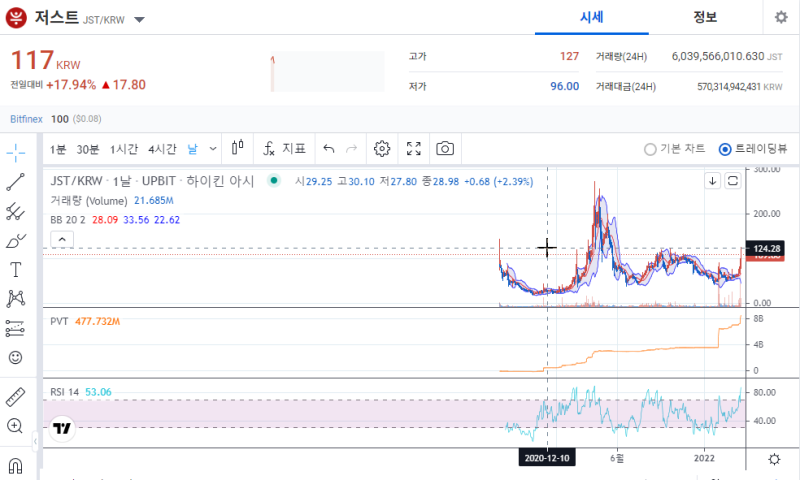Enter fullscreen chart mode
This screenshot has width=800, height=480.
414,148
